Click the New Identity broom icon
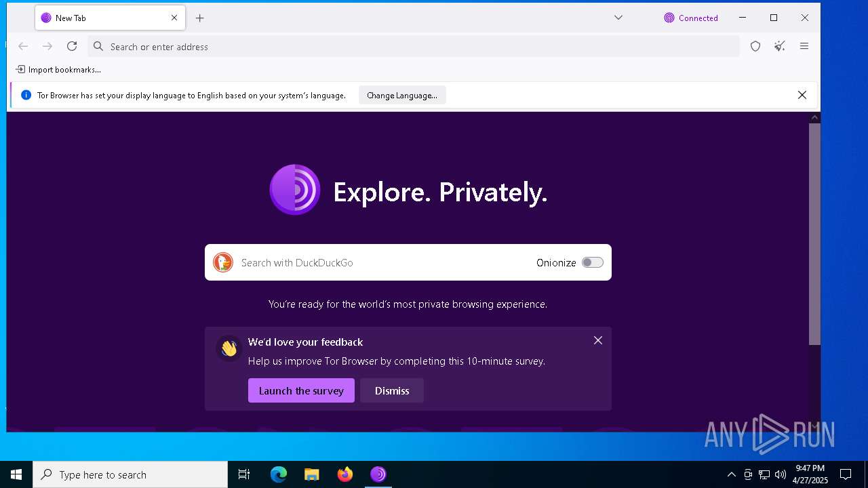The height and width of the screenshot is (488, 868). point(780,46)
